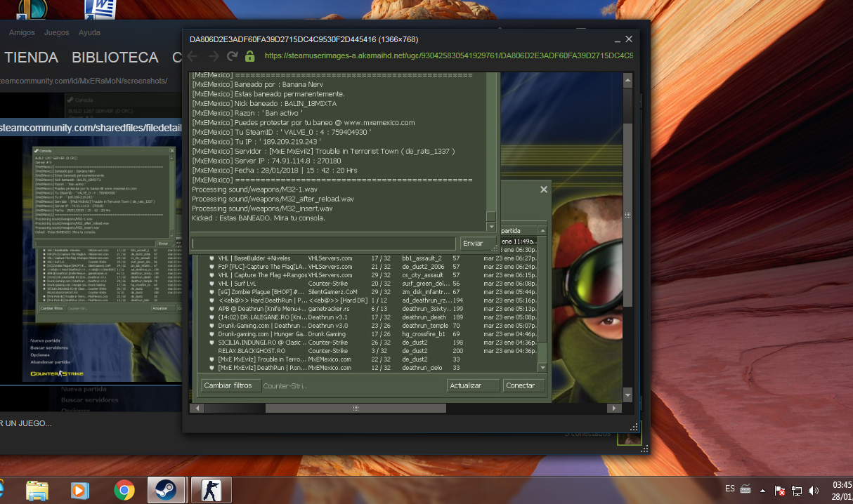853x504 pixels.
Task: Open File Explorer from the taskbar
Action: [37, 489]
